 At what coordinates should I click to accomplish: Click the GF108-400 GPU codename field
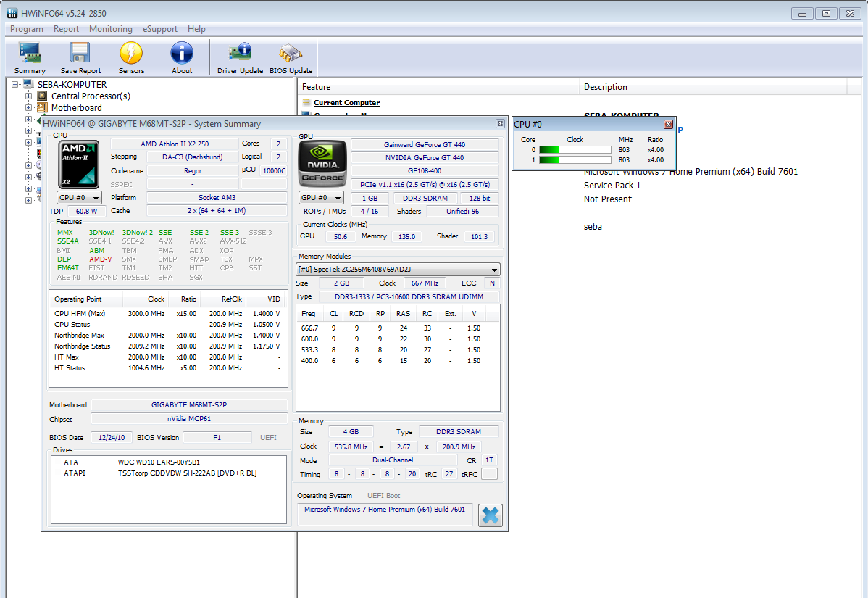(425, 171)
